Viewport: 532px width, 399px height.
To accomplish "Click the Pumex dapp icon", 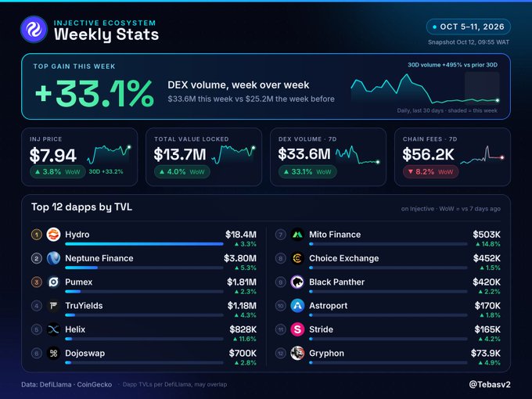I will [53, 282].
